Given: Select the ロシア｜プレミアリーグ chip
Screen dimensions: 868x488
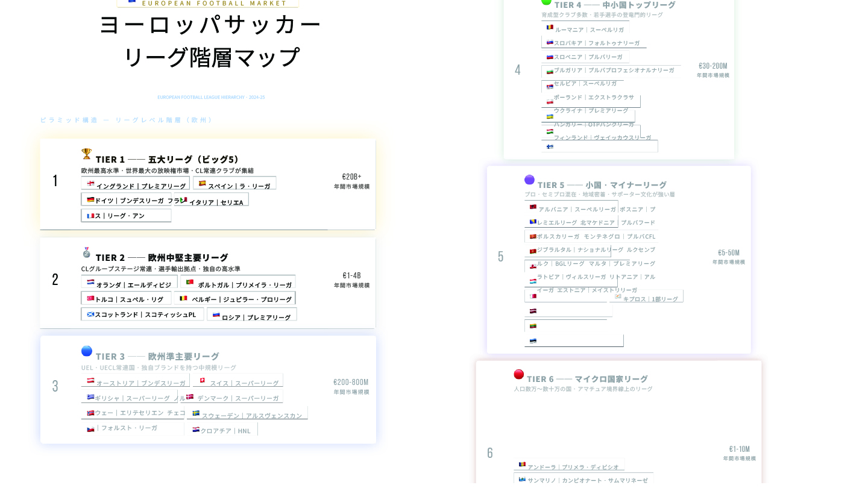Looking at the screenshot, I should pos(252,314).
